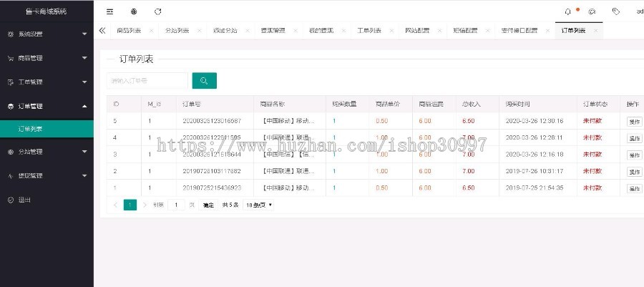Click the cart icon beside 商品管理
This screenshot has width=644, height=287.
(11, 58)
